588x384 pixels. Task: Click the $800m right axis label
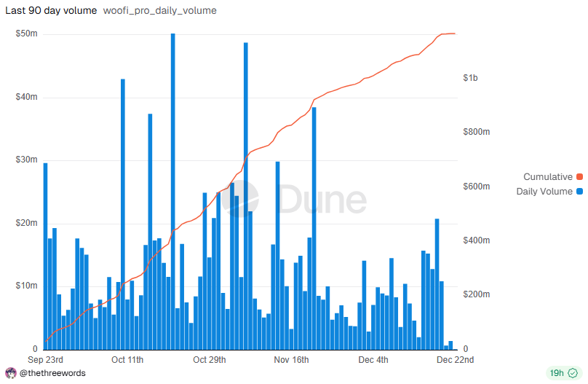coord(476,132)
